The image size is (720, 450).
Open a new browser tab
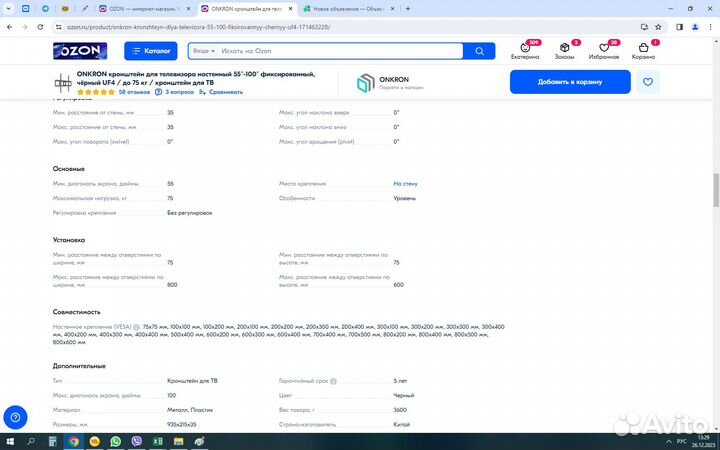click(x=407, y=9)
